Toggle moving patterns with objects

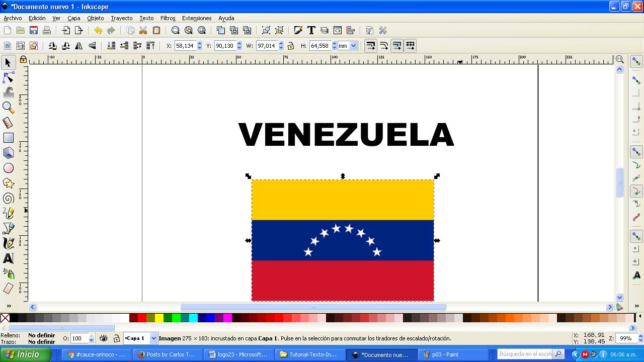410,46
